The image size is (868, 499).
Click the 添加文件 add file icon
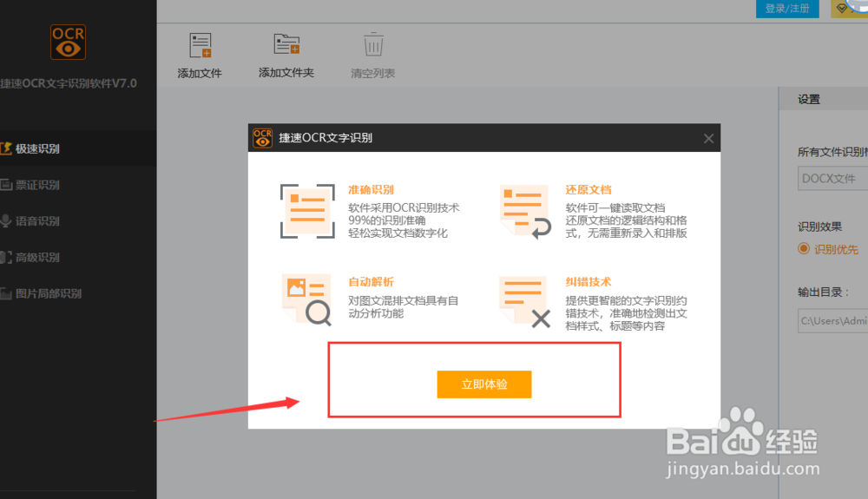coord(200,45)
